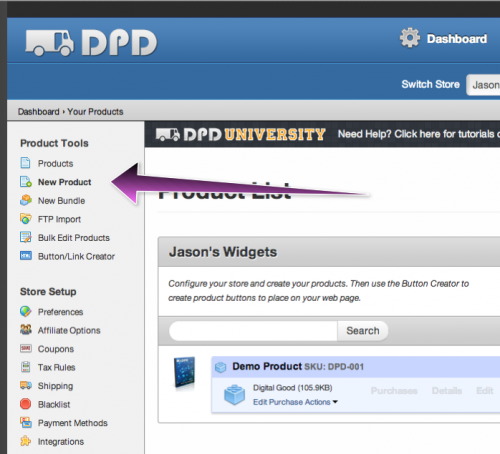Click the Affiliate Options people icon

click(x=26, y=330)
